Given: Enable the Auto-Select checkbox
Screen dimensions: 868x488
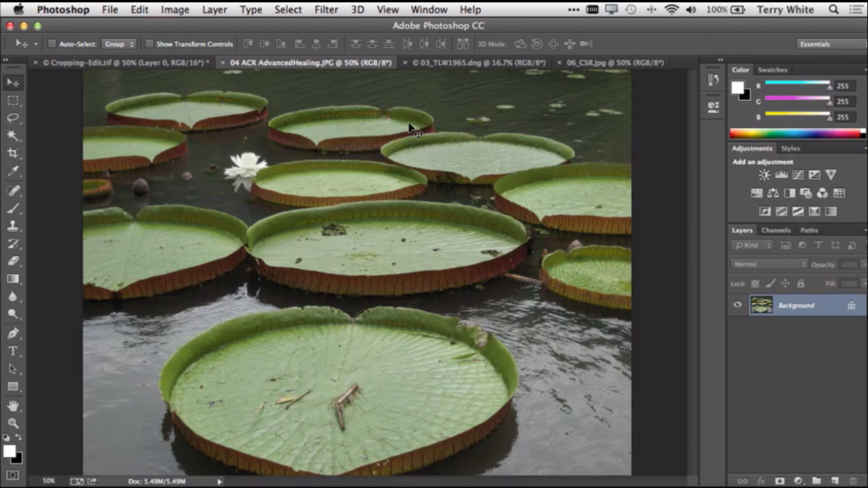Looking at the screenshot, I should coord(52,44).
